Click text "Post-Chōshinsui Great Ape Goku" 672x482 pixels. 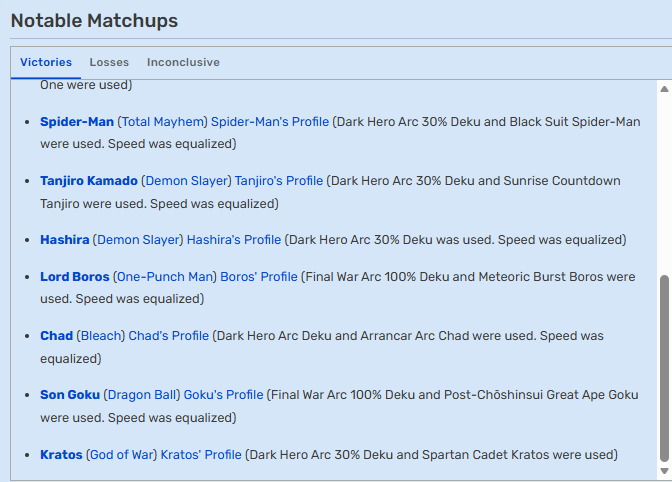[x=541, y=395]
